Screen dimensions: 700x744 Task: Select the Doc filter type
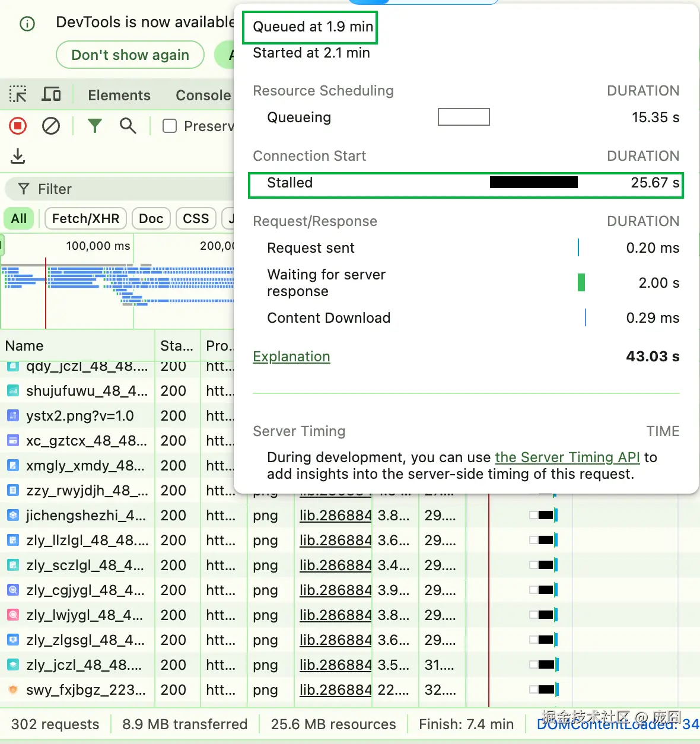coord(151,219)
